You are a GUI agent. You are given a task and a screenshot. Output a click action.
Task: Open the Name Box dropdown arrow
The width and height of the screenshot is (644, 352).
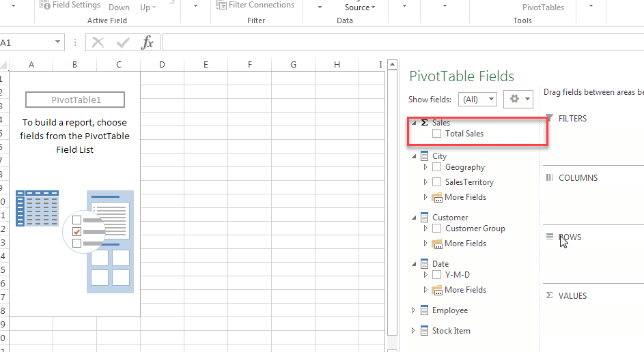(57, 43)
